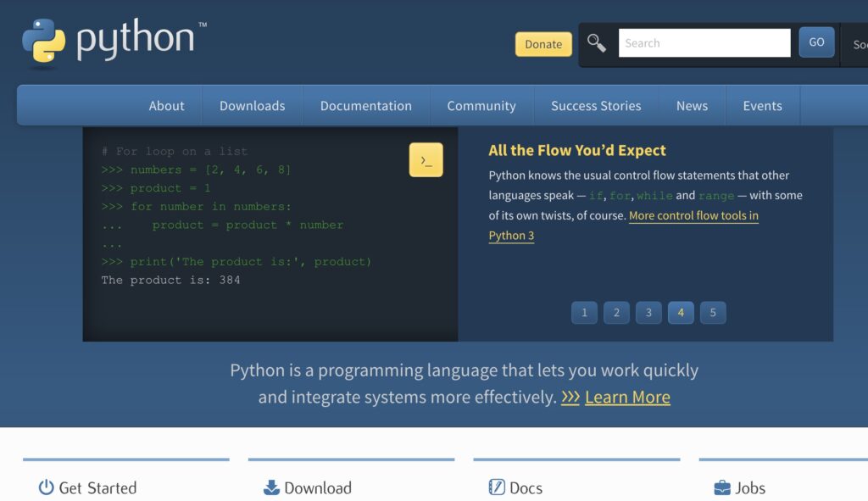
Task: Click the 'All the Flow You'd Expect' heading
Action: click(x=576, y=150)
